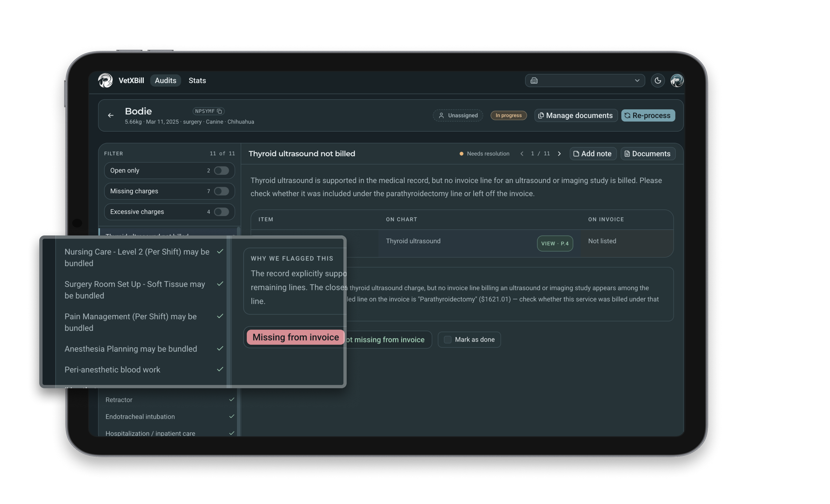Click check mark beside Peri-anesthetic blood work
The height and width of the screenshot is (504, 830).
pos(220,369)
